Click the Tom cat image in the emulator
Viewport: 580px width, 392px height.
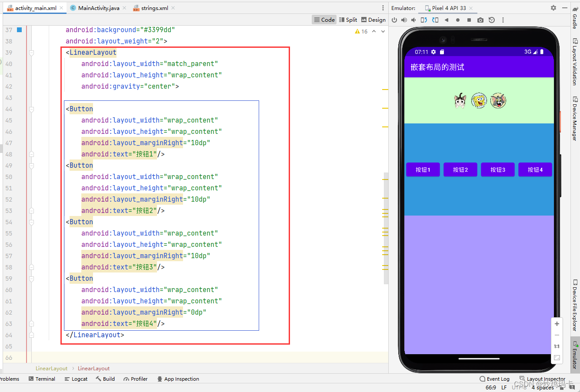click(498, 101)
